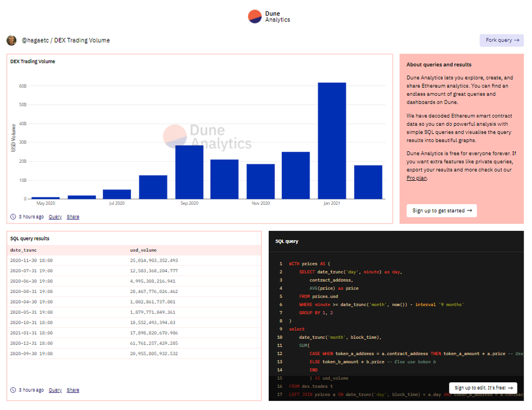The width and height of the screenshot is (532, 410).
Task: Open the hagaetc user avatar
Action: click(x=12, y=40)
